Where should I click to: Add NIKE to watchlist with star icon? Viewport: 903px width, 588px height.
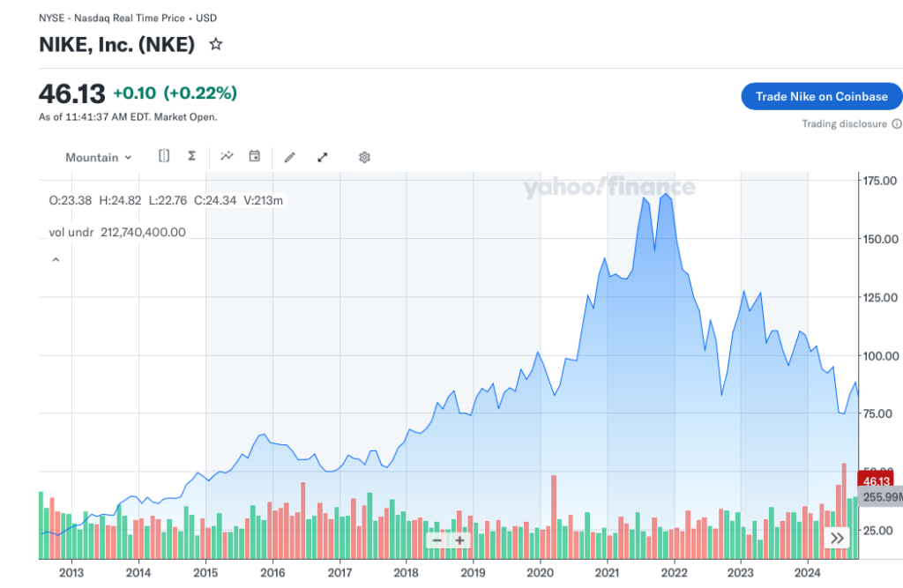pos(215,44)
